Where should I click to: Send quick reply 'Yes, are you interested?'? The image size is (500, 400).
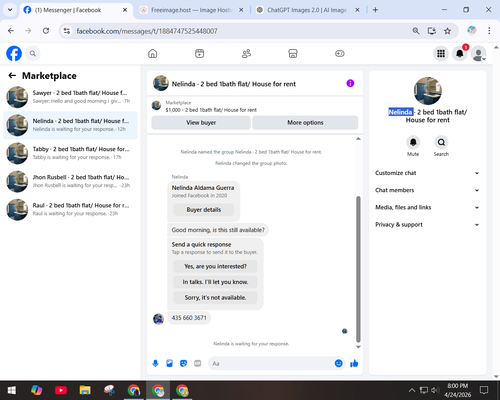[x=215, y=266]
